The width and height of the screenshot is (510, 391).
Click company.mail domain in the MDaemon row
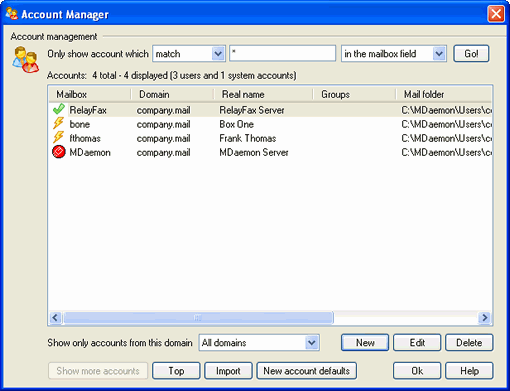pos(163,153)
